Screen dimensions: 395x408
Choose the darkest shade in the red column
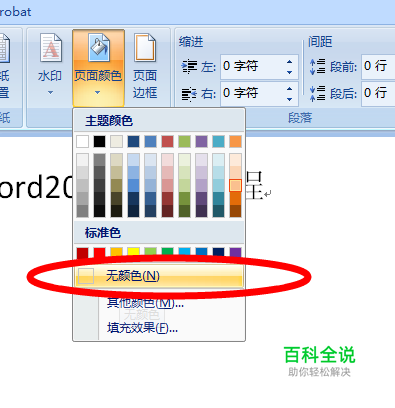coord(167,211)
